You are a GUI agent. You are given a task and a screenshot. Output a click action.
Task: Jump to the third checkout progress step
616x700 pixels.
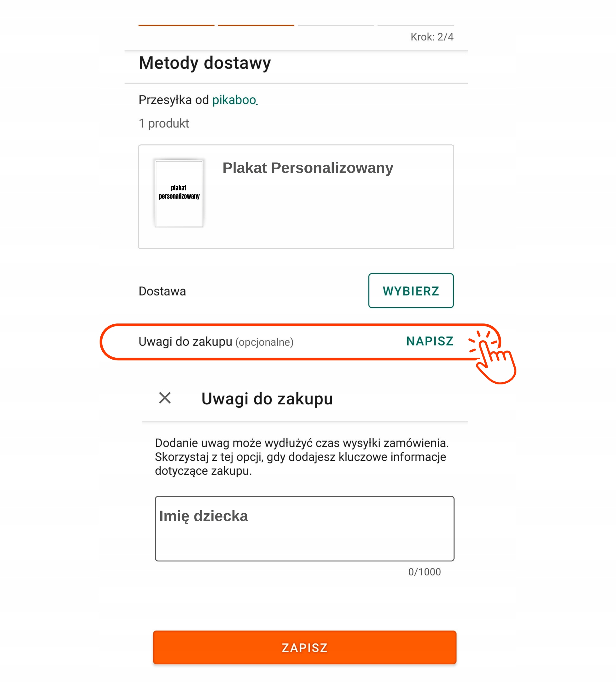[x=336, y=25]
